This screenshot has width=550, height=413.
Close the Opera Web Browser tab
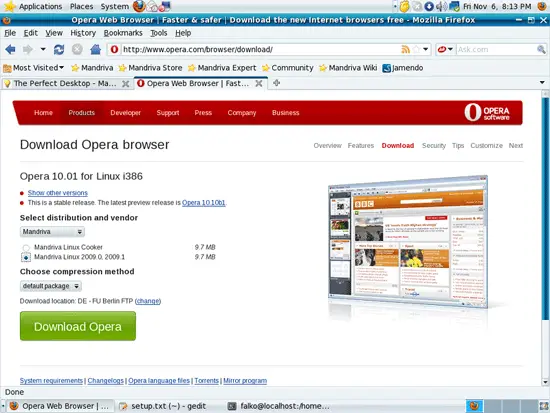click(x=259, y=84)
